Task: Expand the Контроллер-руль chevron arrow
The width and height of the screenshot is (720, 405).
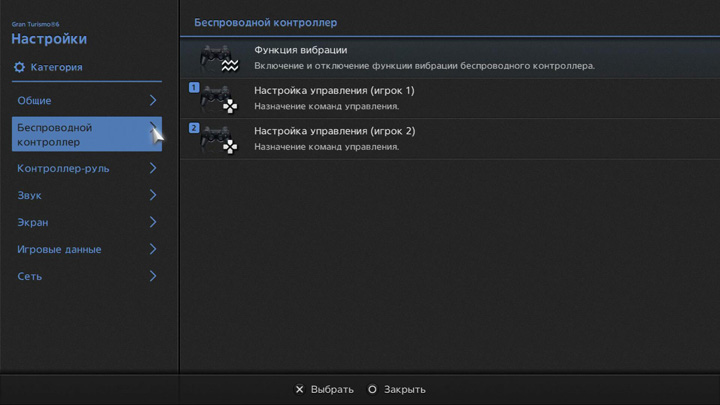Action: (x=153, y=169)
